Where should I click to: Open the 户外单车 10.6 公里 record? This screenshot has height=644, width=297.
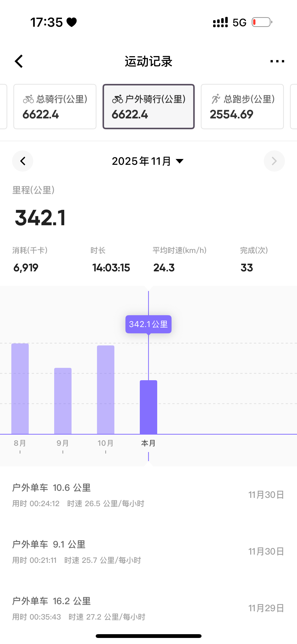[149, 495]
